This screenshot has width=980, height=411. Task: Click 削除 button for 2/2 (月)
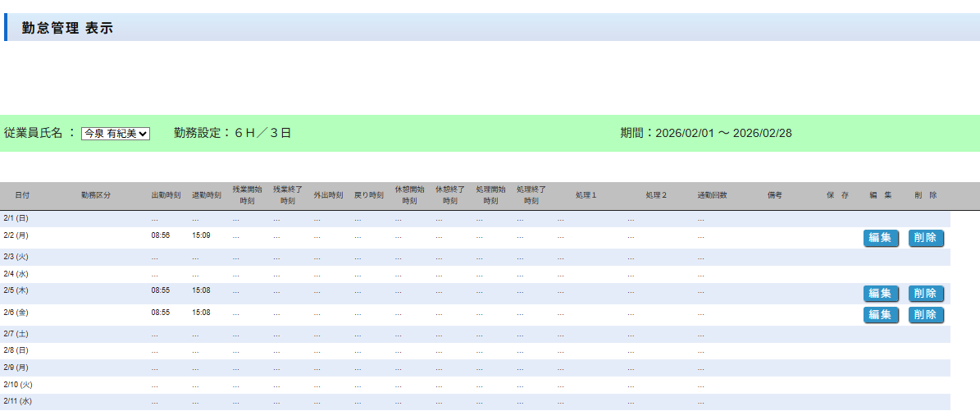click(926, 239)
